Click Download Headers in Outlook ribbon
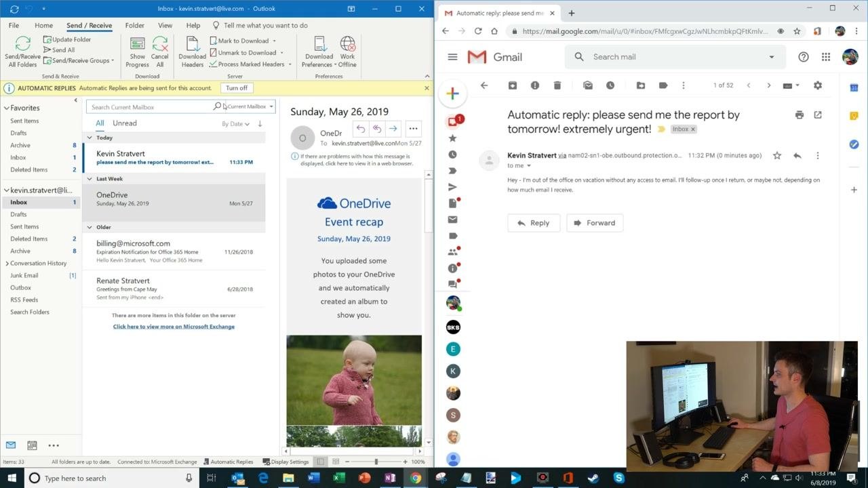Image resolution: width=868 pixels, height=488 pixels. click(192, 52)
